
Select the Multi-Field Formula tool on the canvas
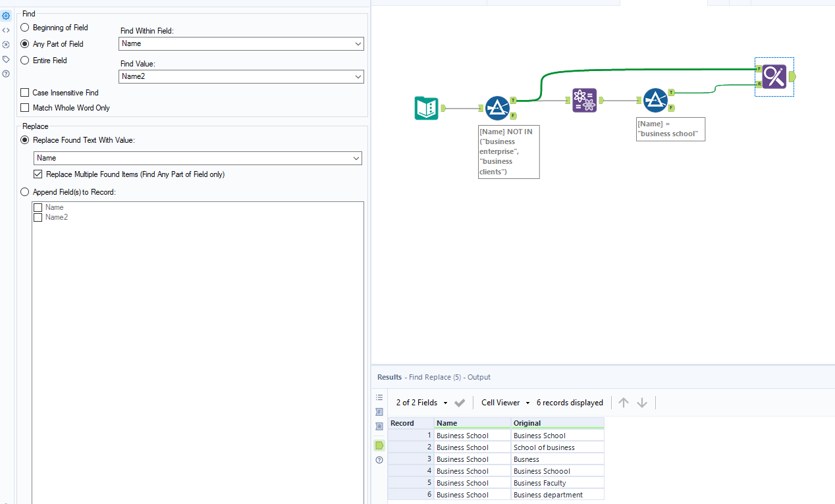[x=584, y=101]
